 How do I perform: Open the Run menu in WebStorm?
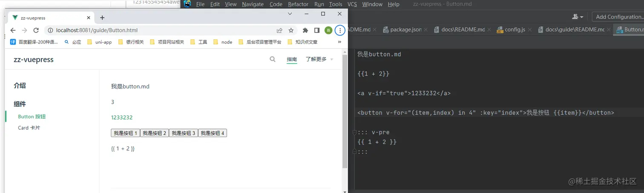[x=319, y=4]
